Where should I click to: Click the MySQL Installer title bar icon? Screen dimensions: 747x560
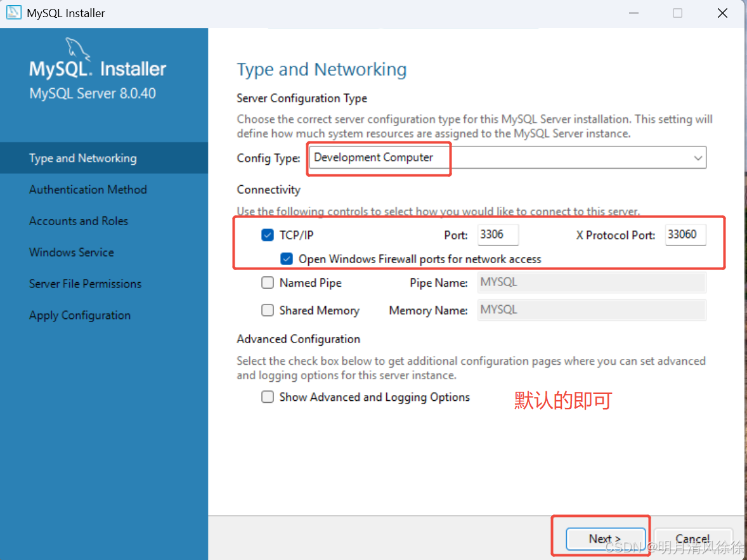pyautogui.click(x=13, y=13)
